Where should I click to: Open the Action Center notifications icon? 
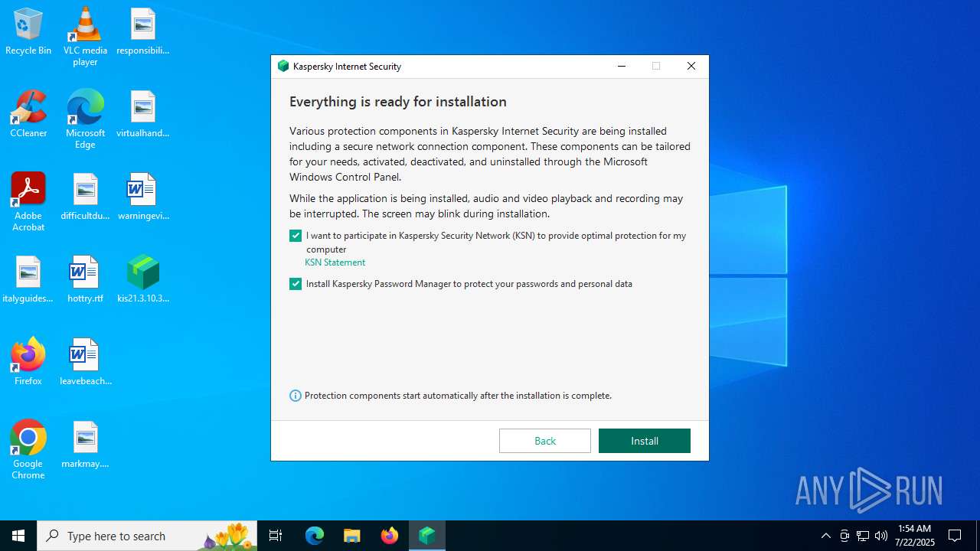[x=955, y=536]
